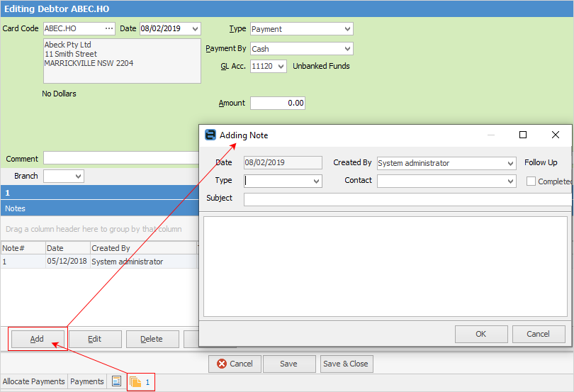Open Card Code lookup ellipsis button

[109, 28]
